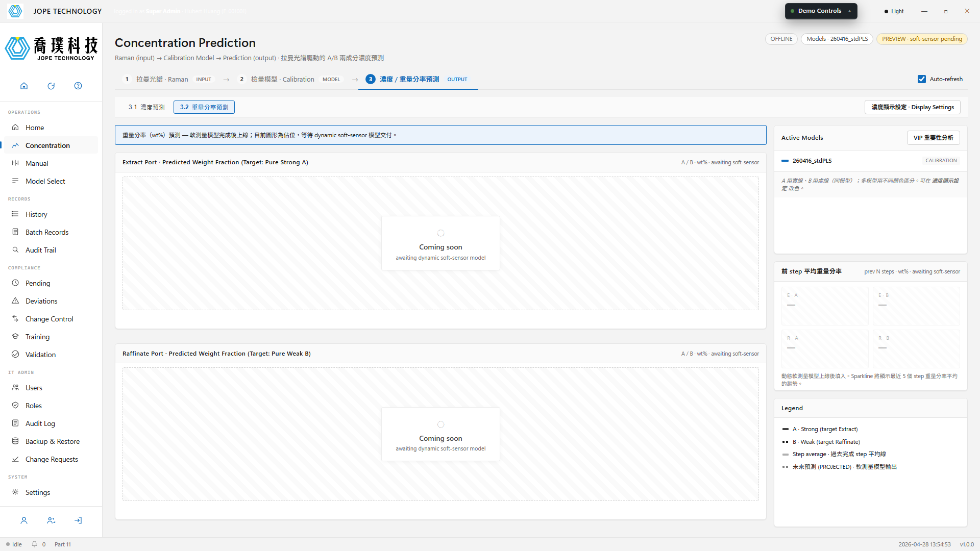Click the timestamp in status bar
This screenshot has height=551, width=980.
[924, 544]
